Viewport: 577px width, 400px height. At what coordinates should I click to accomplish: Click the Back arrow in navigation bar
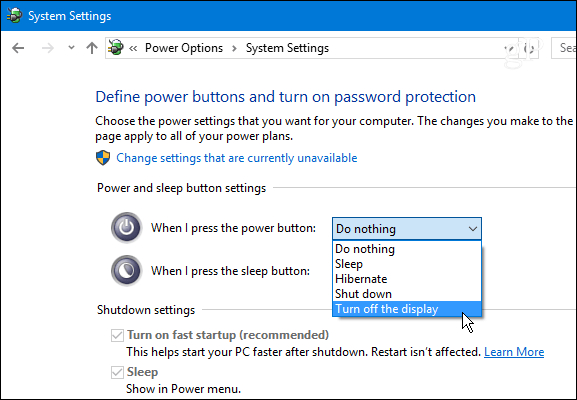tap(18, 48)
